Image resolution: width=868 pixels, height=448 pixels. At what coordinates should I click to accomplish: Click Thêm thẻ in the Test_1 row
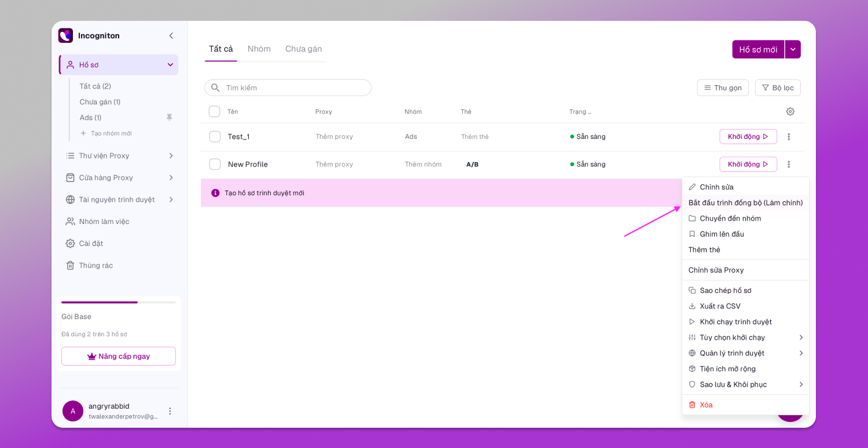tap(475, 137)
